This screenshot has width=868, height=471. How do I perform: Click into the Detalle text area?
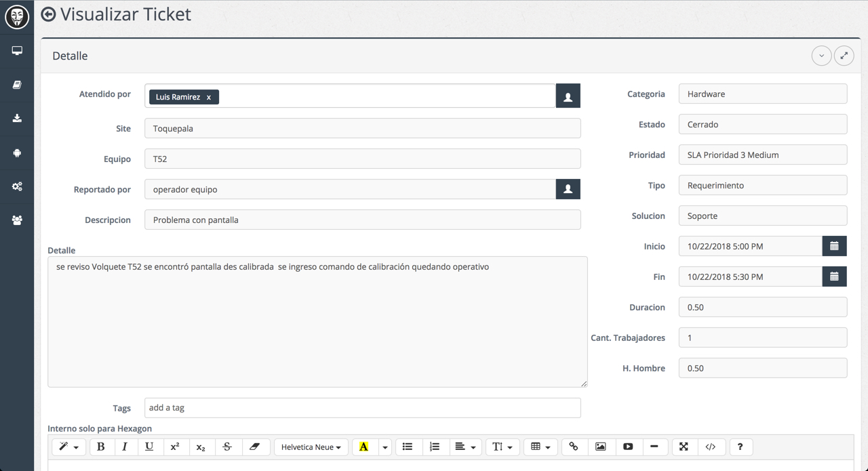pyautogui.click(x=317, y=322)
